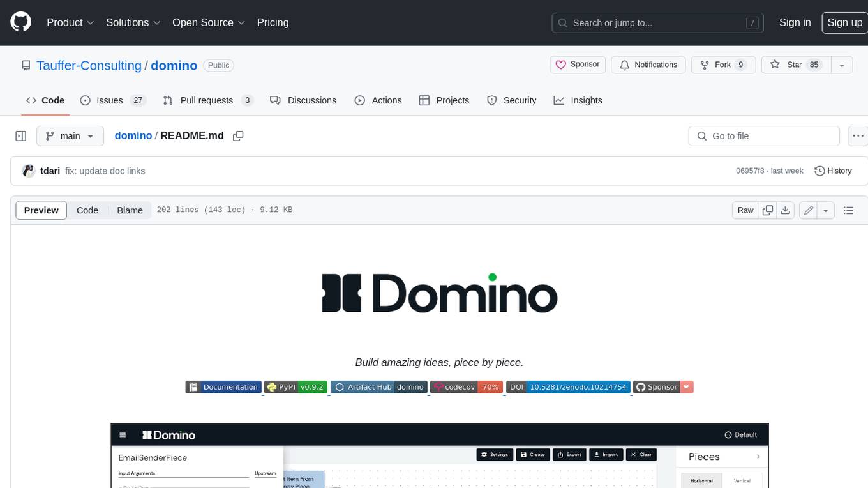Open more edit options dropdown

click(x=826, y=210)
